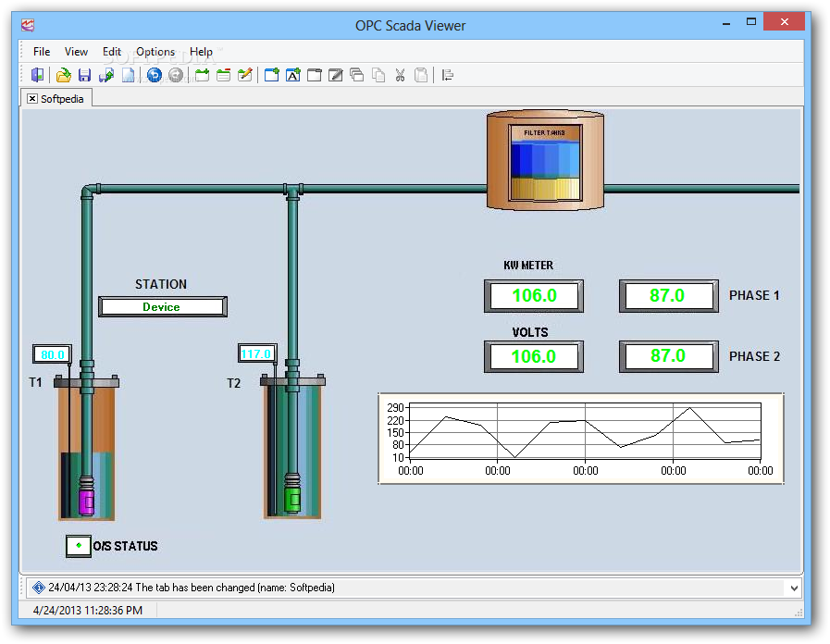Click VOLTS 106.0 readout

[534, 356]
